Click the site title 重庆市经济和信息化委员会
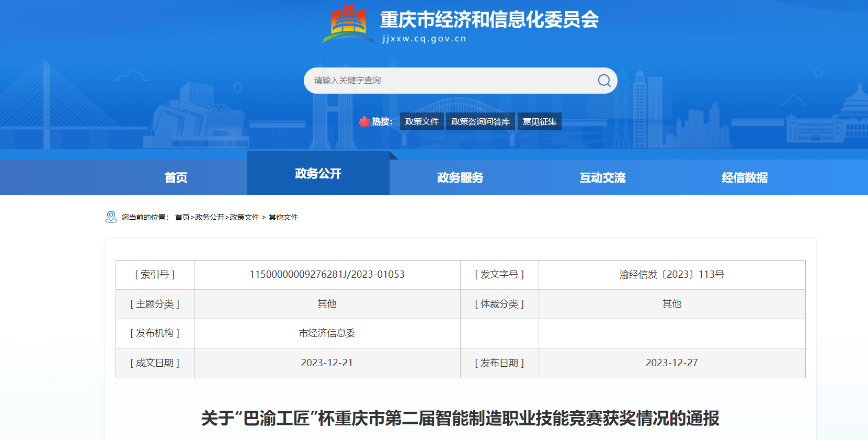 (489, 20)
